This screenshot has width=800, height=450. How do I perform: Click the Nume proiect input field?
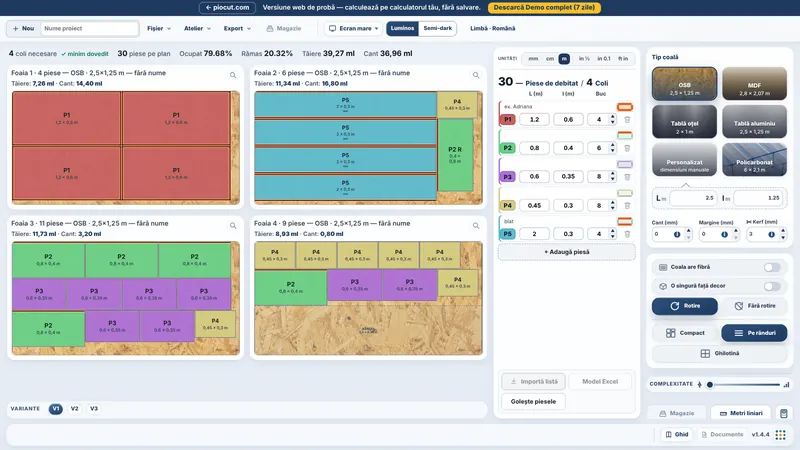(89, 29)
